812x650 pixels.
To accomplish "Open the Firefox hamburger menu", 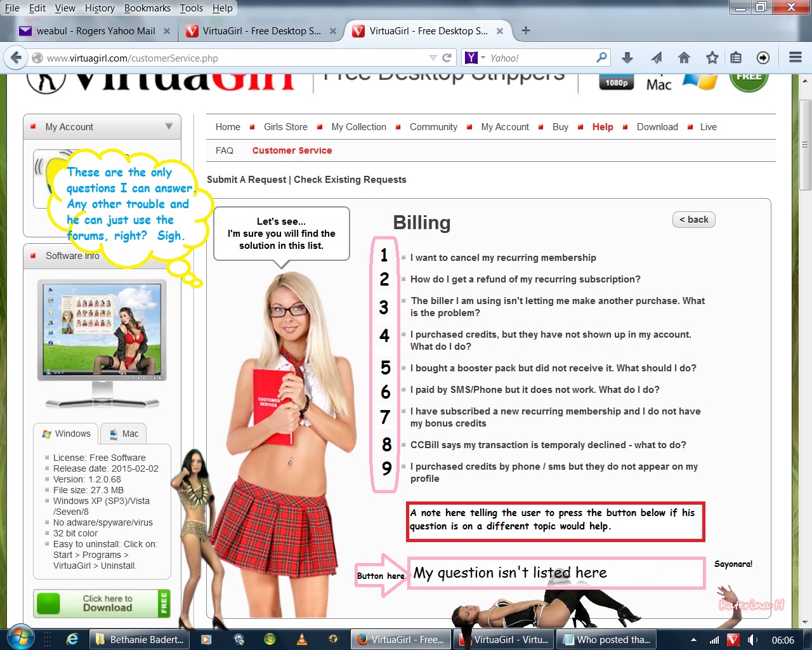I will point(796,58).
